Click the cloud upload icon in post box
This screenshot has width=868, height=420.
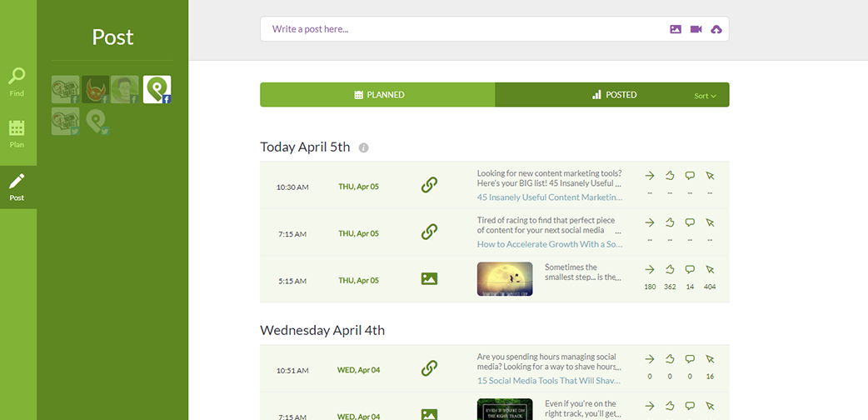pyautogui.click(x=716, y=29)
